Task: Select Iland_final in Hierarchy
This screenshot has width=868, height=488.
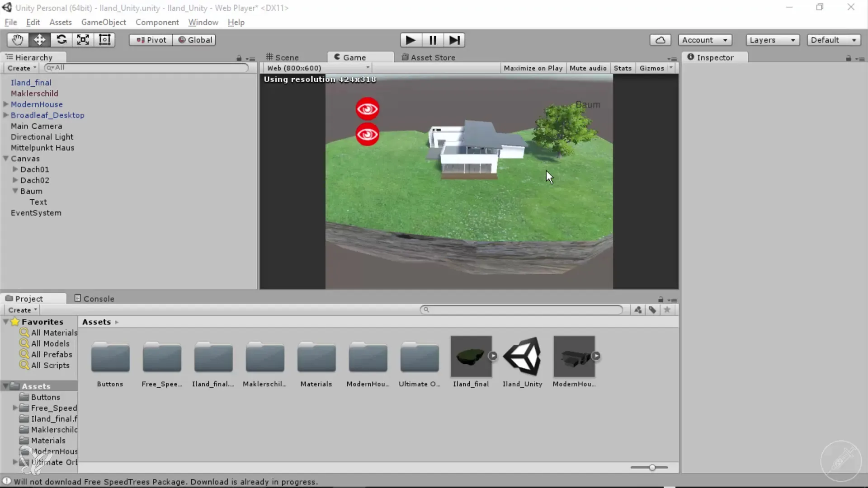Action: [31, 83]
